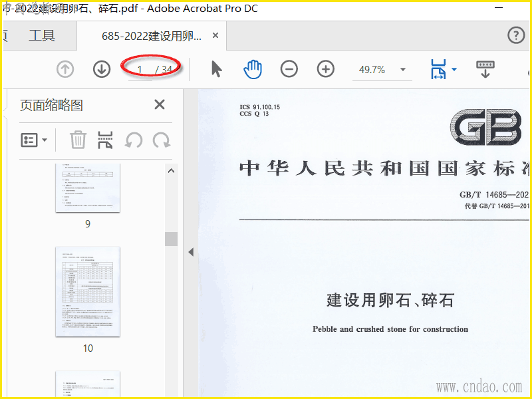Screen dimensions: 532x399
Task: Collapse the navigation pane with left triangle
Action: 191,252
